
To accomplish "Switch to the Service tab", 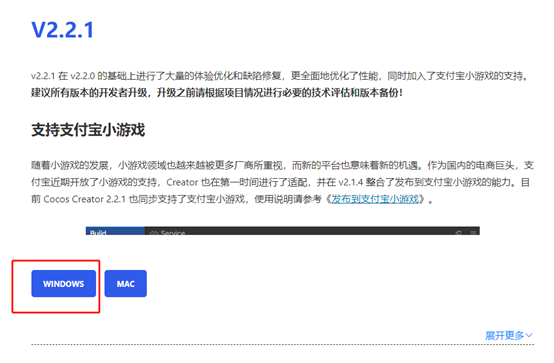I will pyautogui.click(x=168, y=232).
